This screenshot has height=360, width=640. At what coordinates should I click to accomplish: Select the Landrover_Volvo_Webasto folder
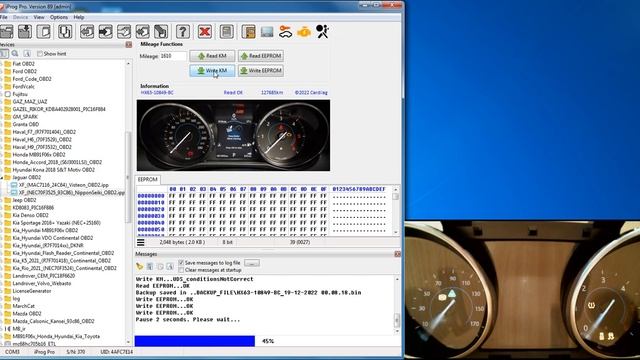click(42, 283)
